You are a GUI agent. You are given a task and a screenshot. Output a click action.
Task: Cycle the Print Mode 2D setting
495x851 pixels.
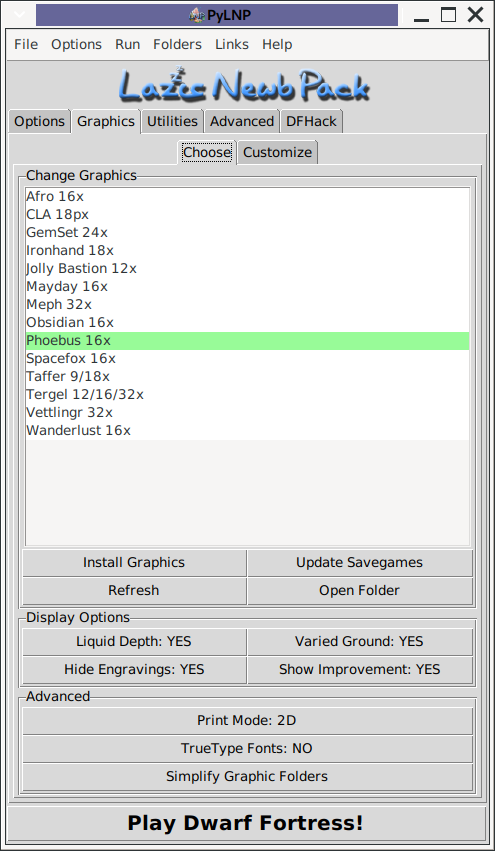pos(247,720)
